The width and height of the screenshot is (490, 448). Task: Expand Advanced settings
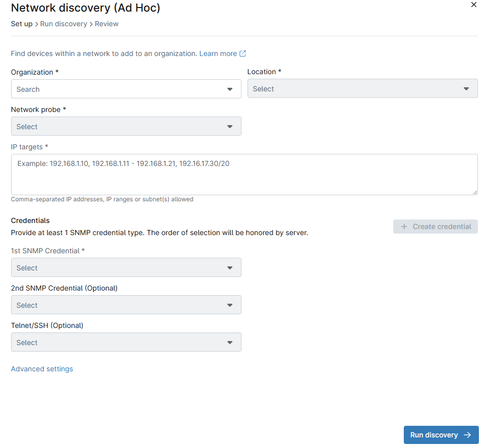[42, 369]
